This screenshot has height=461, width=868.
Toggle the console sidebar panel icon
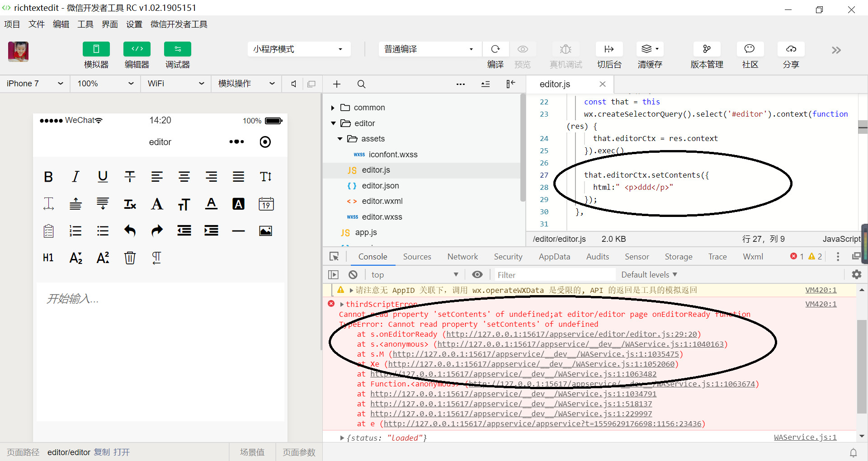[x=333, y=275]
